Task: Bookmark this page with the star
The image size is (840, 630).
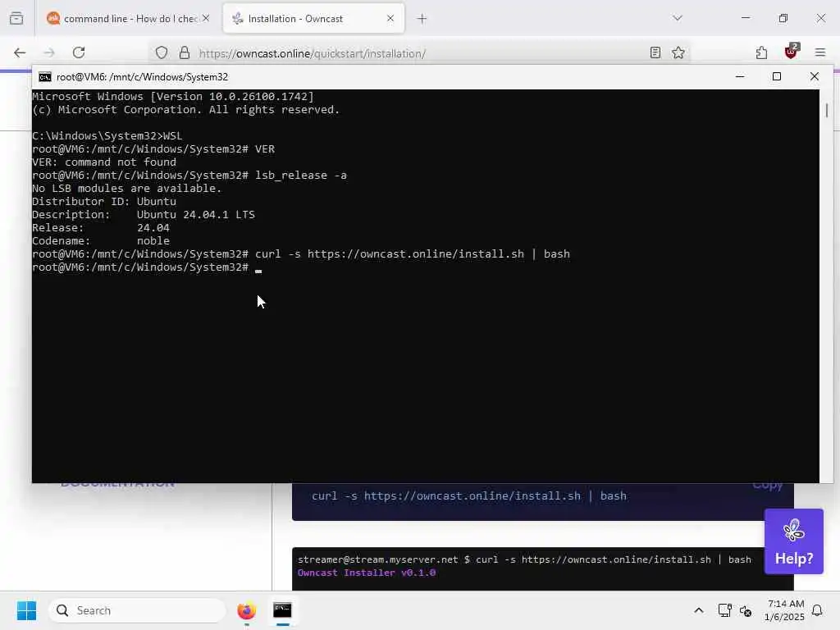Action: [x=678, y=52]
